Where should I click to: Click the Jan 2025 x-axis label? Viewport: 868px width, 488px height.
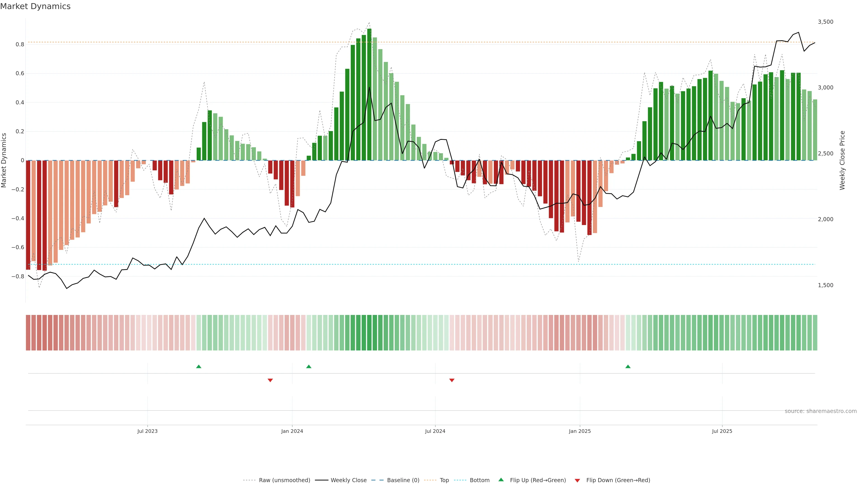[580, 431]
